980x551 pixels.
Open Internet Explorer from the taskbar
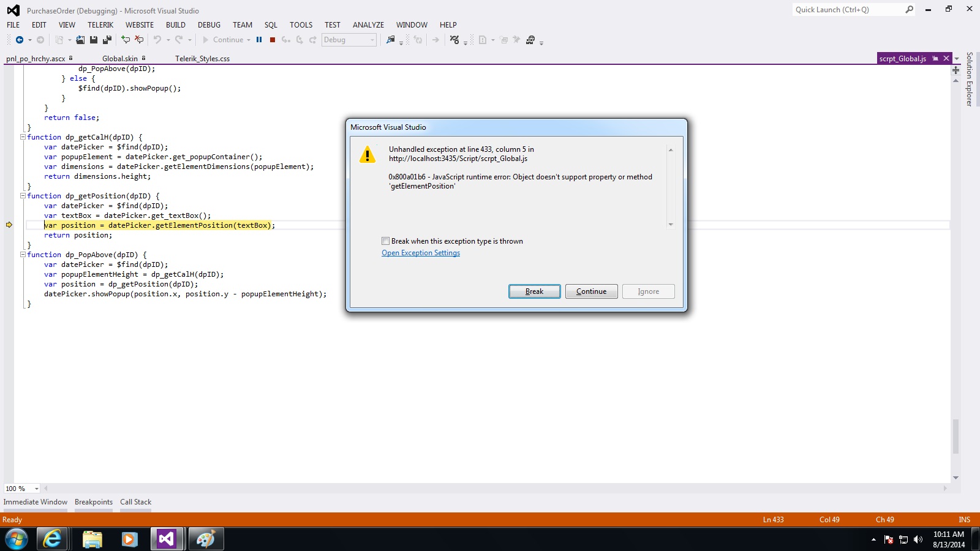pos(53,539)
